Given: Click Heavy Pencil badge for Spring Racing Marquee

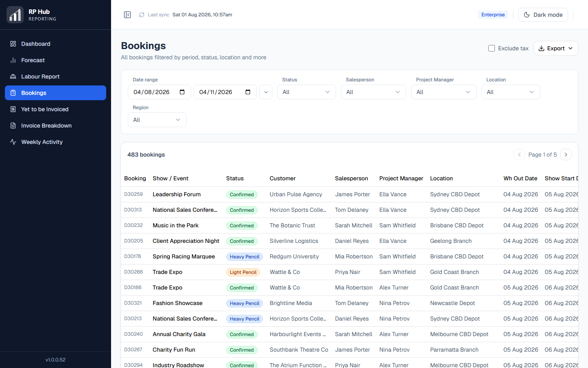Looking at the screenshot, I should [x=245, y=257].
